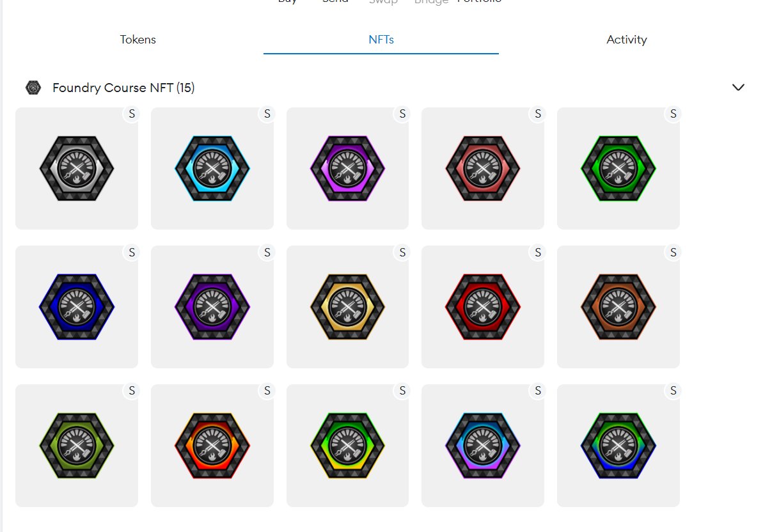Open the dark blue hexagon NFT
Image resolution: width=763 pixels, height=532 pixels.
pos(77,307)
